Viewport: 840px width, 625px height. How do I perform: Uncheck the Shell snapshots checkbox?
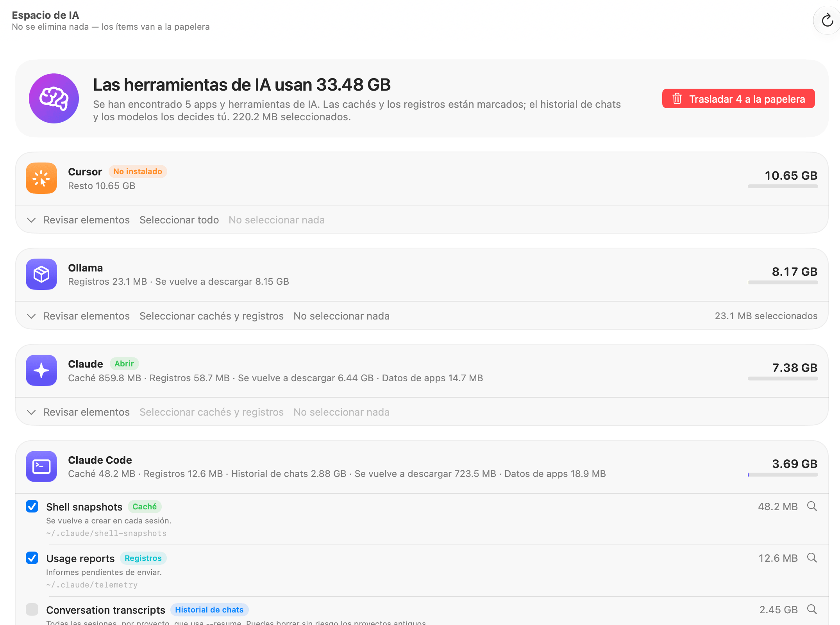(32, 506)
